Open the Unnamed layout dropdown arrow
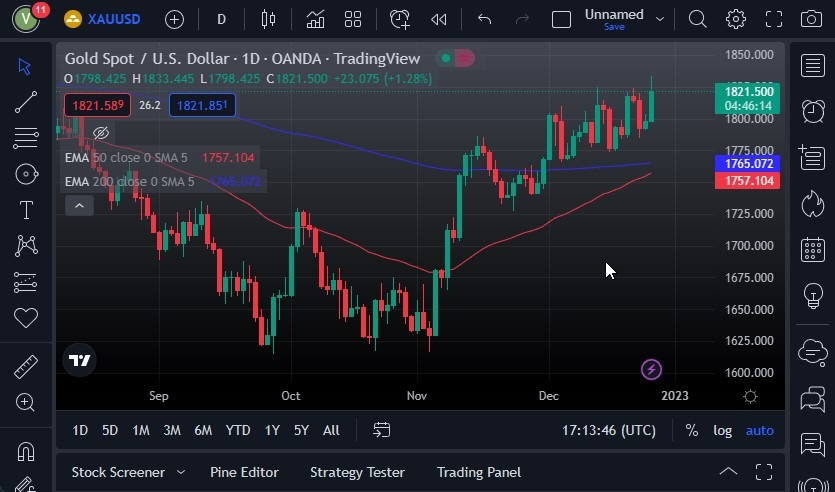The image size is (835, 492). 660,18
